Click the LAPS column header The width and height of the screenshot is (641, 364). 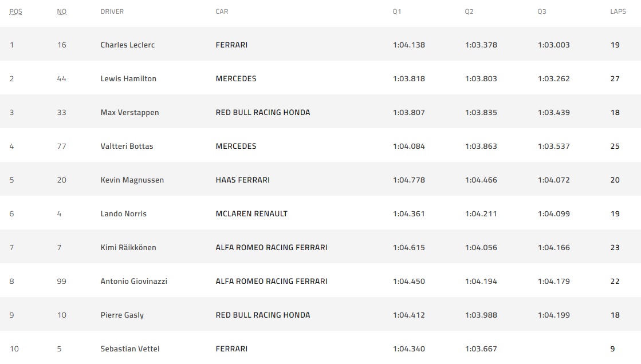click(618, 11)
